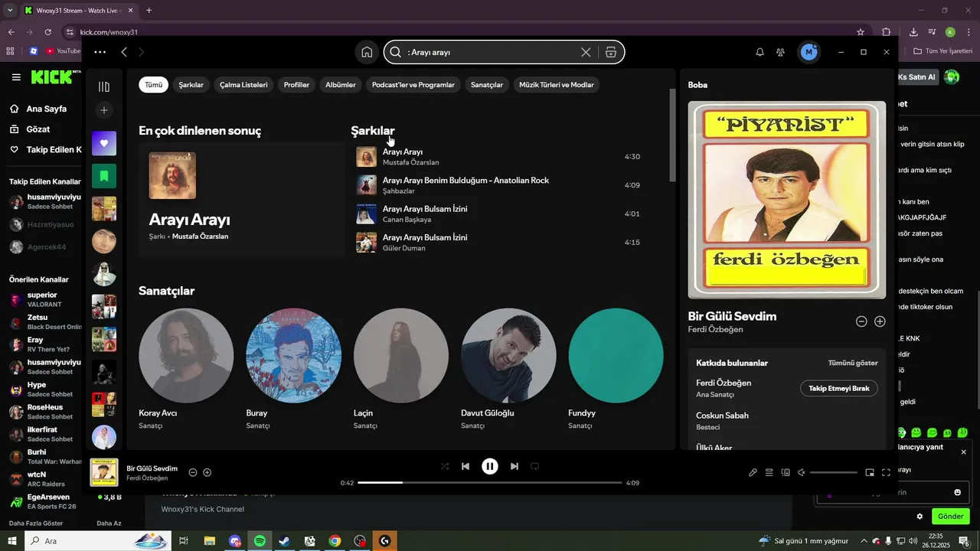This screenshot has width=980, height=551.
Task: Open Gözat in Kick sidebar
Action: tap(38, 129)
